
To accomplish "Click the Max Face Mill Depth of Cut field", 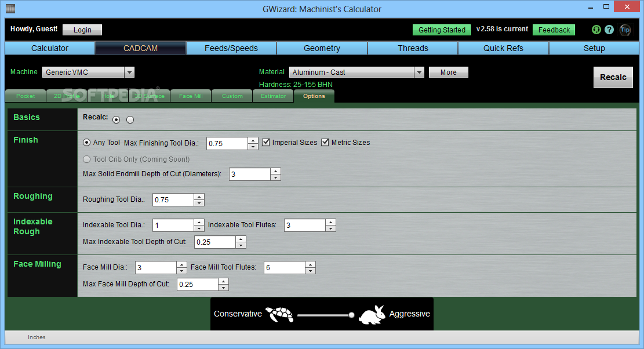I will pos(198,284).
